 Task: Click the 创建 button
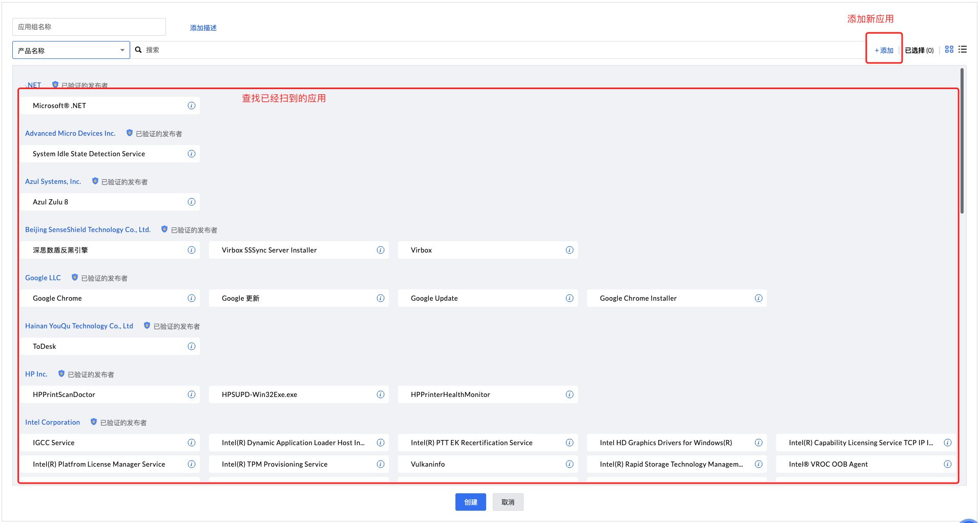(x=471, y=502)
